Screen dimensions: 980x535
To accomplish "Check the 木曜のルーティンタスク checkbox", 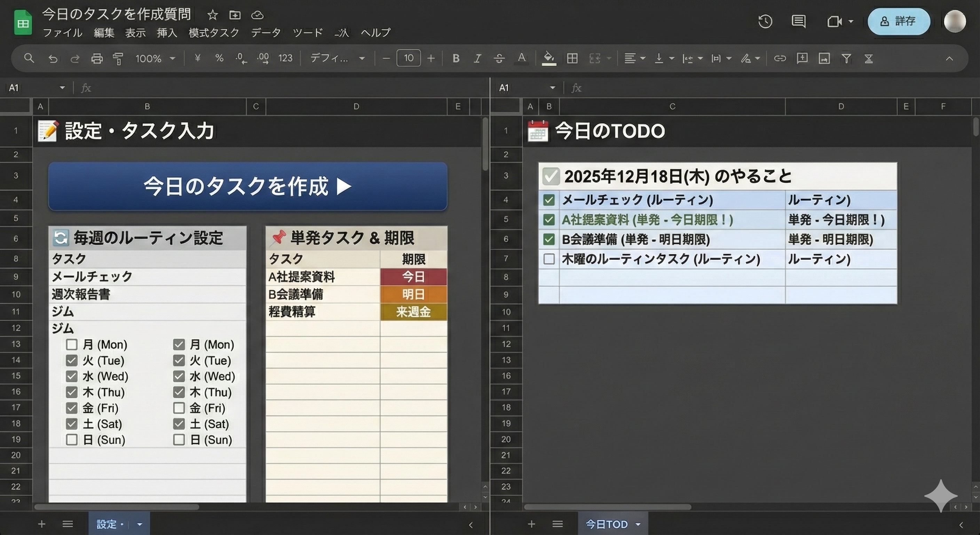I will [x=548, y=259].
